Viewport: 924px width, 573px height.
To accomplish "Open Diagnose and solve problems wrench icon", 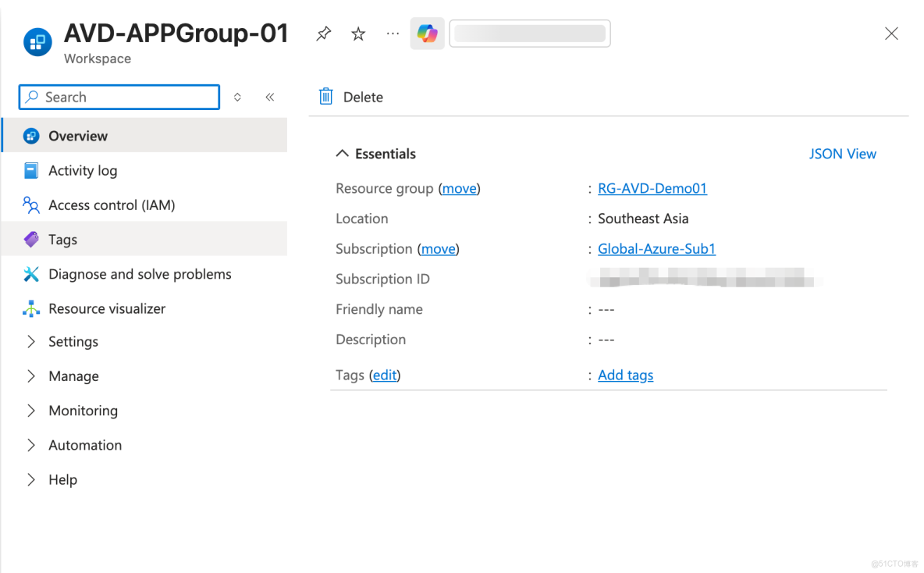I will [30, 273].
